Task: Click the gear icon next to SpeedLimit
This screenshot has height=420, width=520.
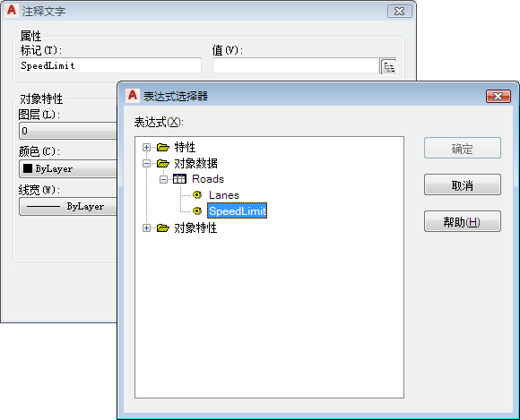Action: (197, 210)
